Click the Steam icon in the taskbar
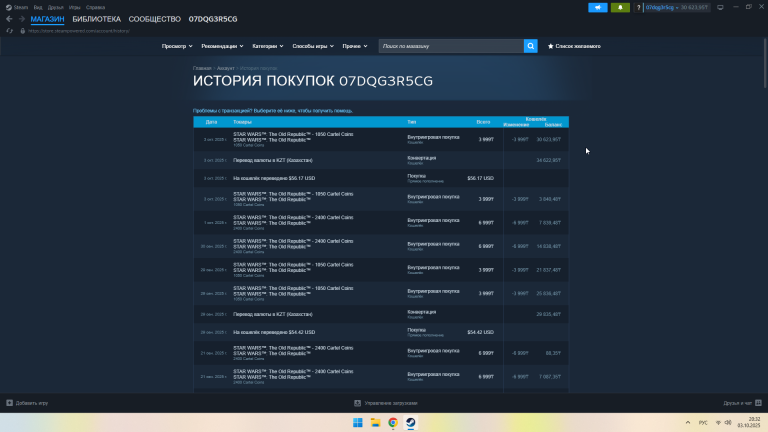 pos(410,423)
